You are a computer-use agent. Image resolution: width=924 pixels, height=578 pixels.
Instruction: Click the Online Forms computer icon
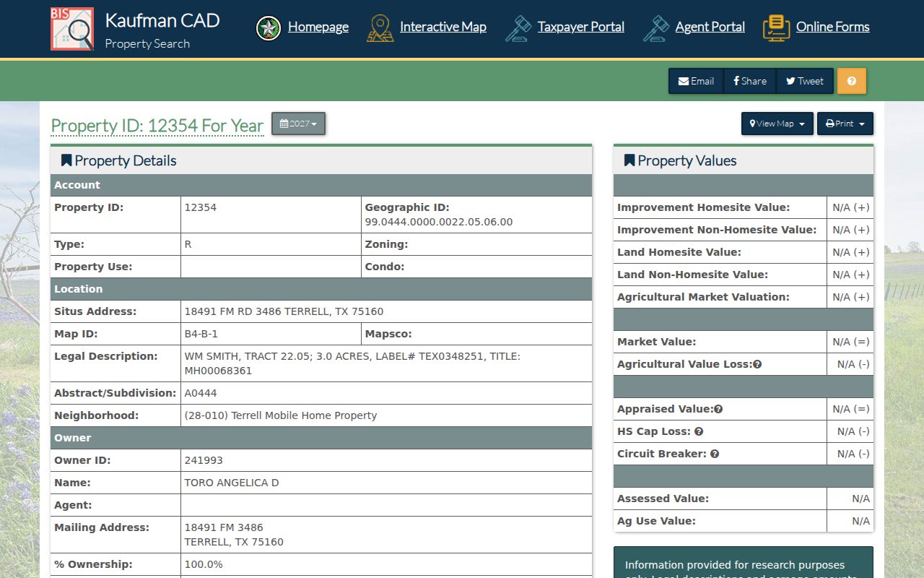pos(776,28)
